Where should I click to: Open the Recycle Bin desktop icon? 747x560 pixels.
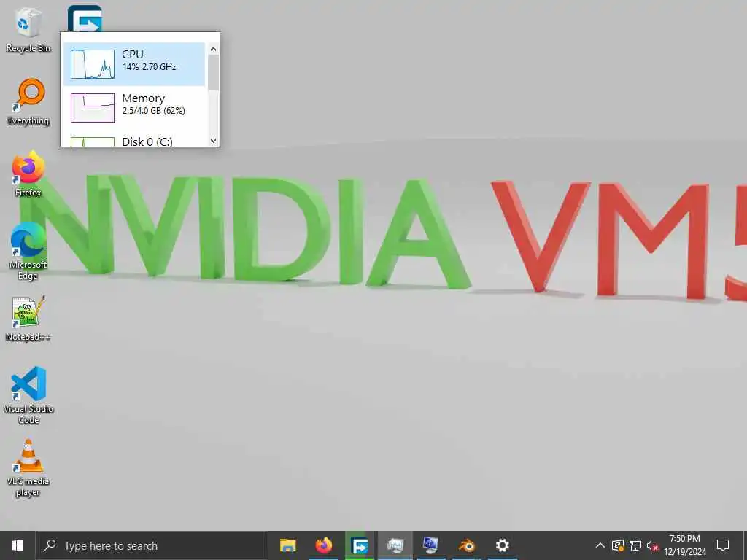pos(28,29)
